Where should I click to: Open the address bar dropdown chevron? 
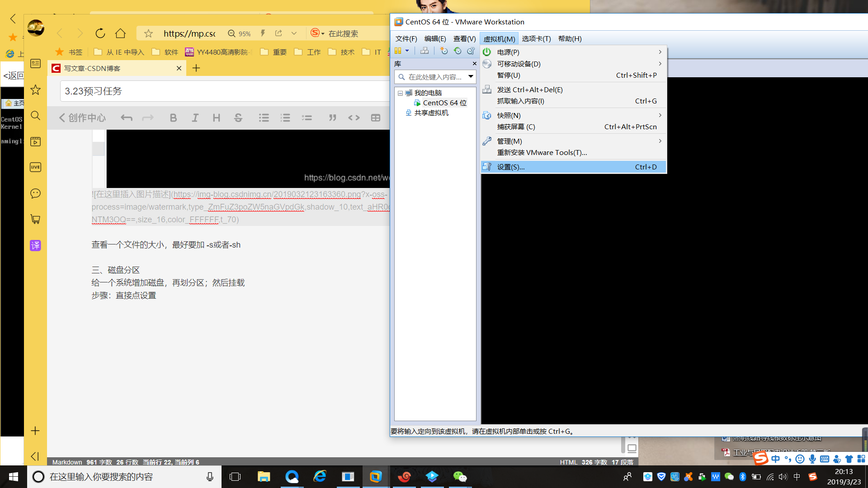pyautogui.click(x=294, y=33)
